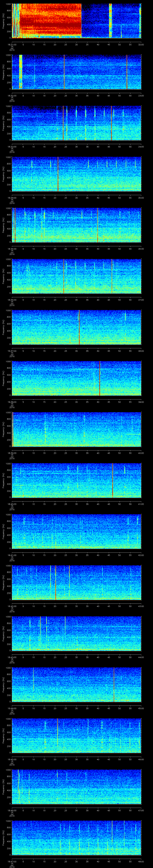Click the spectrogram spanning 18:47:00 to 18:48:00
The image size is (153, 868).
pyautogui.click(x=76, y=838)
